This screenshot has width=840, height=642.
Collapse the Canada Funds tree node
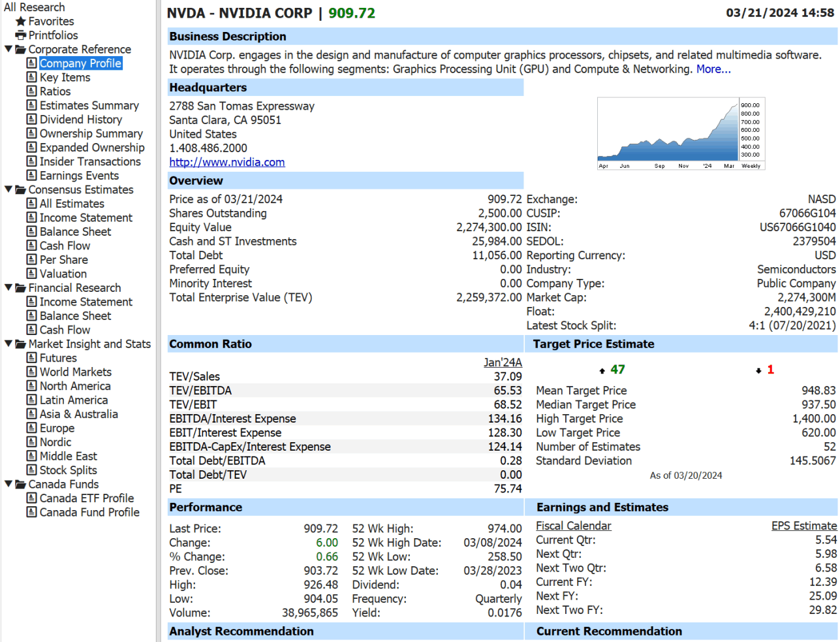[8, 484]
